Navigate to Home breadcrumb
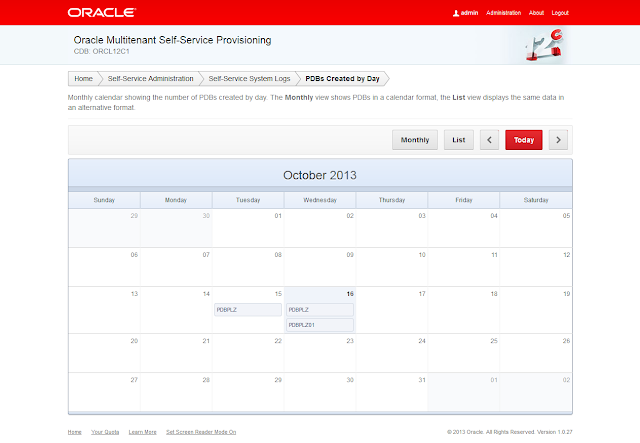640x443 pixels. click(83, 78)
